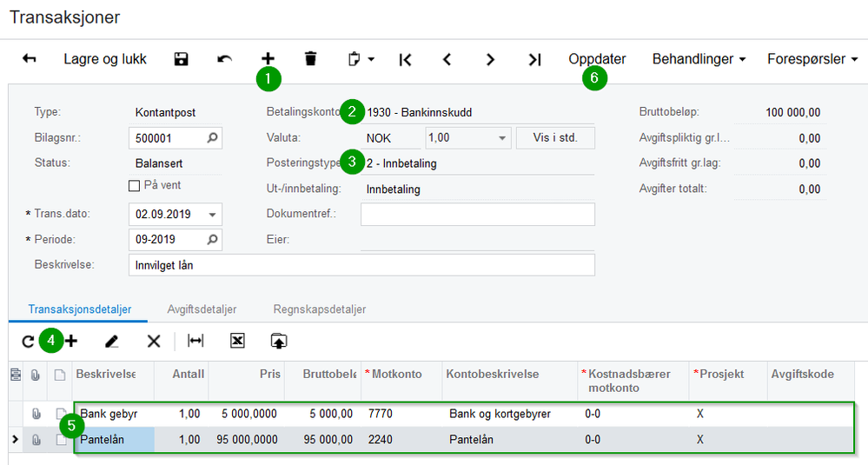This screenshot has width=868, height=465.
Task: Go to the last record
Action: tap(534, 59)
